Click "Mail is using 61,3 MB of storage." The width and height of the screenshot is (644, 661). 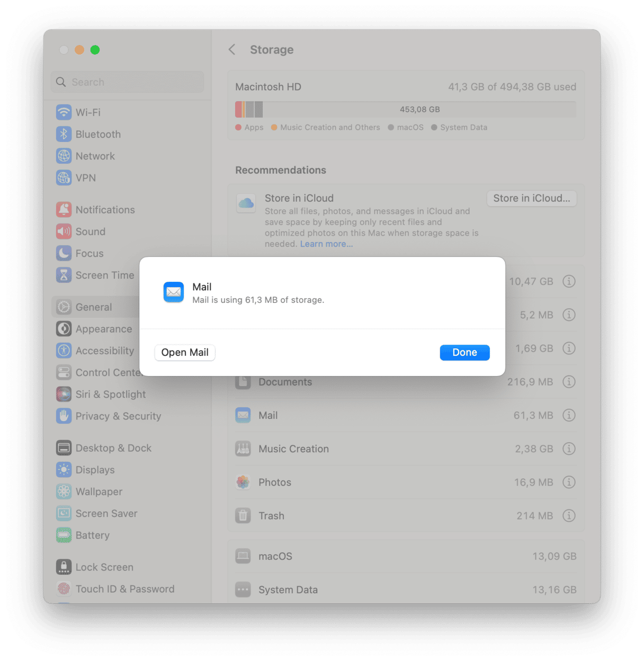click(258, 300)
